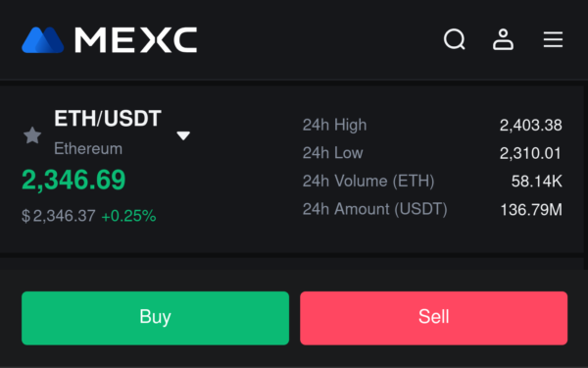Screen dimensions: 588x368
Task: Click the +0.25% change percentage
Action: [x=128, y=216]
